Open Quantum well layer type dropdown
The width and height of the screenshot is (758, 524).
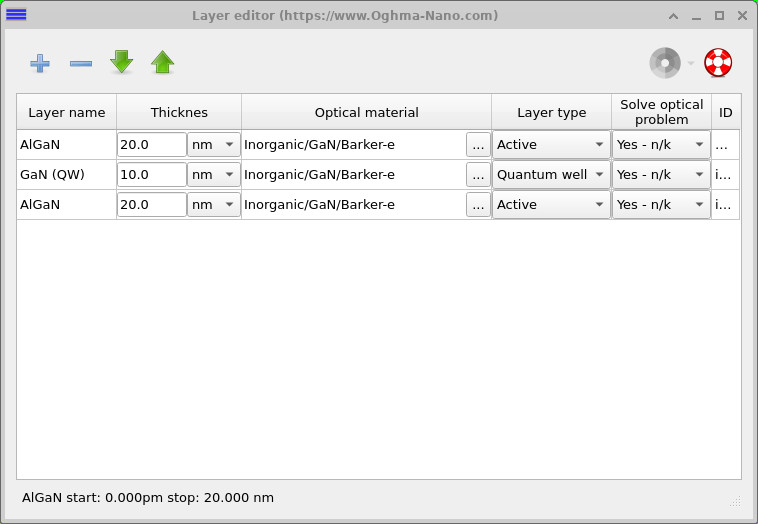tap(551, 175)
